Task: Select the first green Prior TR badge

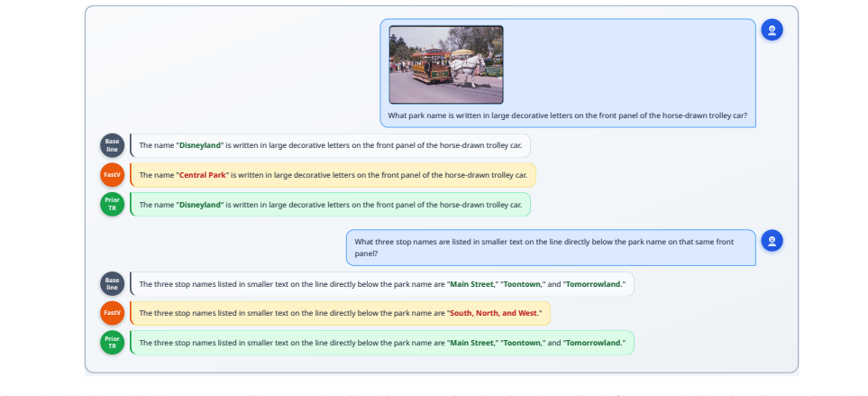Action: coord(113,205)
